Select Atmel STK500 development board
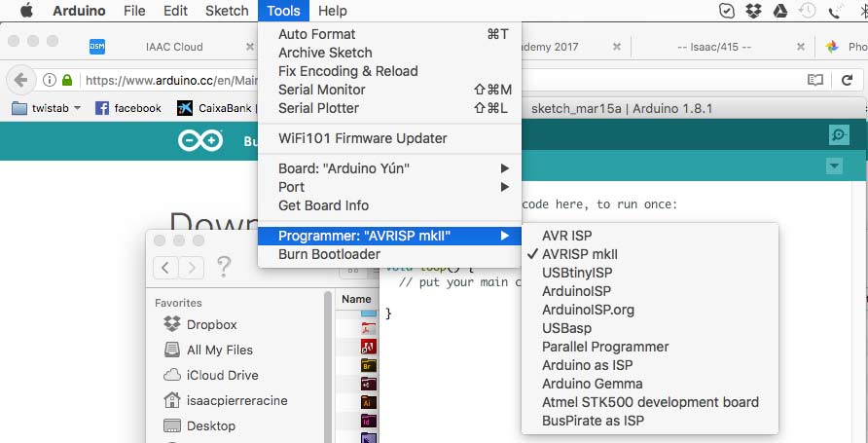Image resolution: width=868 pixels, height=443 pixels. 650,402
